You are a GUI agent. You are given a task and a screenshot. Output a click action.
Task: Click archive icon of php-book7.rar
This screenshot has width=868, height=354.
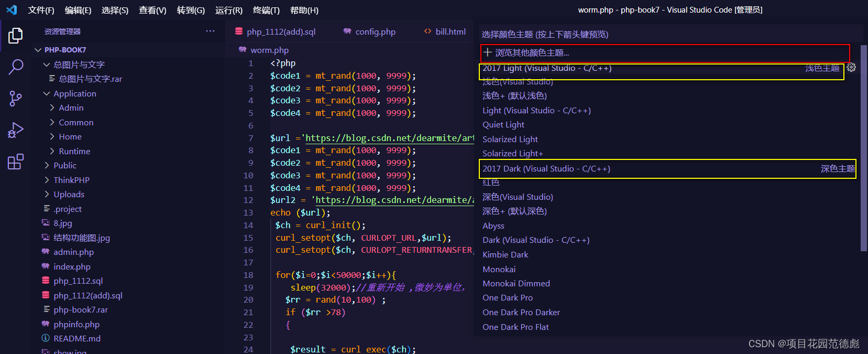click(x=46, y=309)
